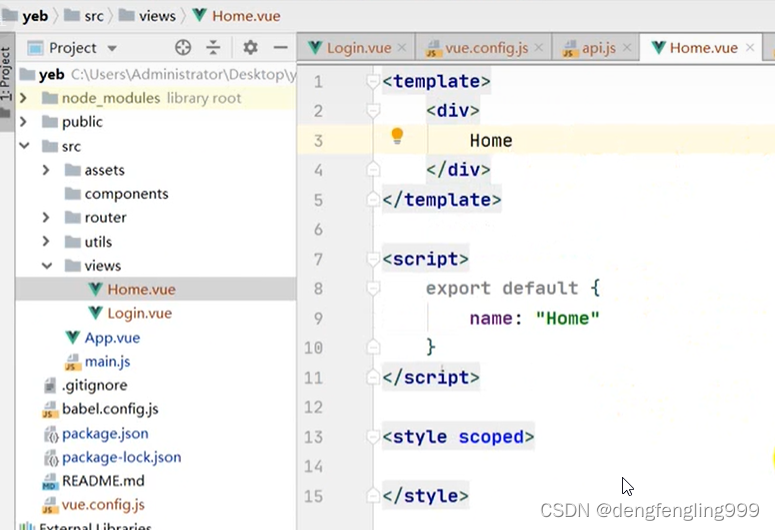Click the views breadcrumb

pyautogui.click(x=157, y=16)
